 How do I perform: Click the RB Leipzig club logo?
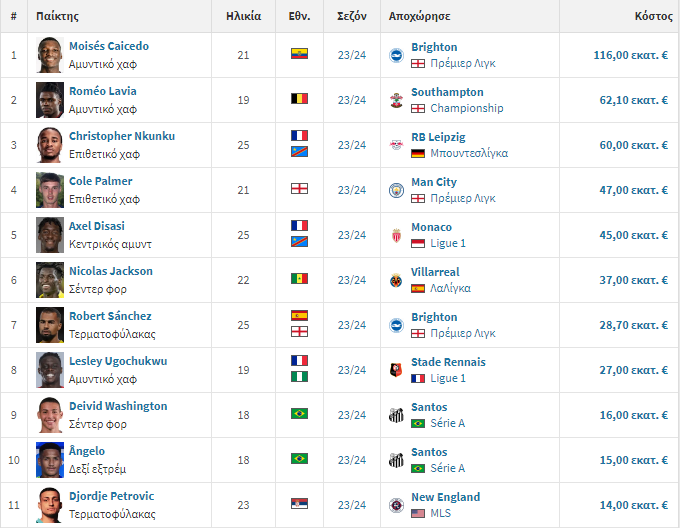coord(396,145)
